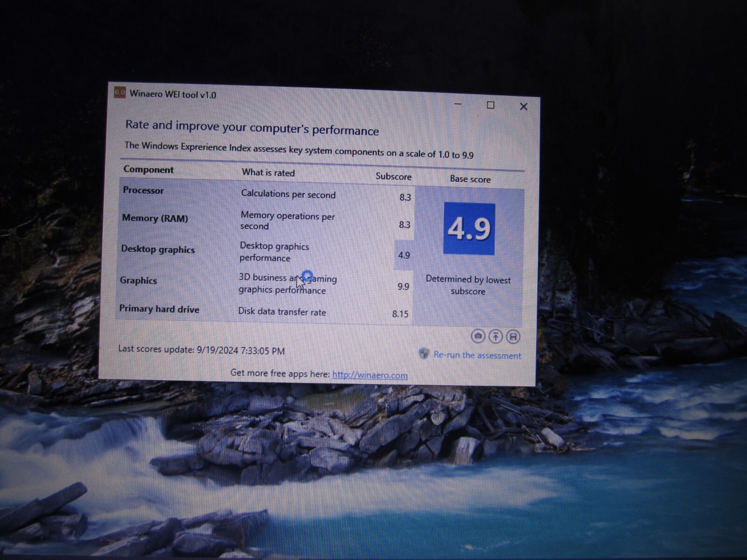747x560 pixels.
Task: Minimize the Winaero WEI tool window
Action: click(x=458, y=104)
